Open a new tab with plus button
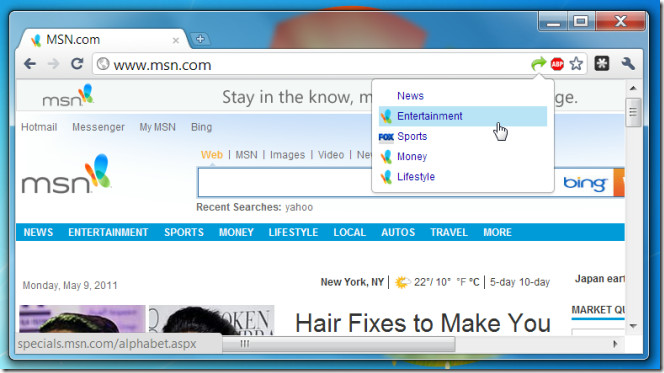The image size is (664, 373). point(200,39)
